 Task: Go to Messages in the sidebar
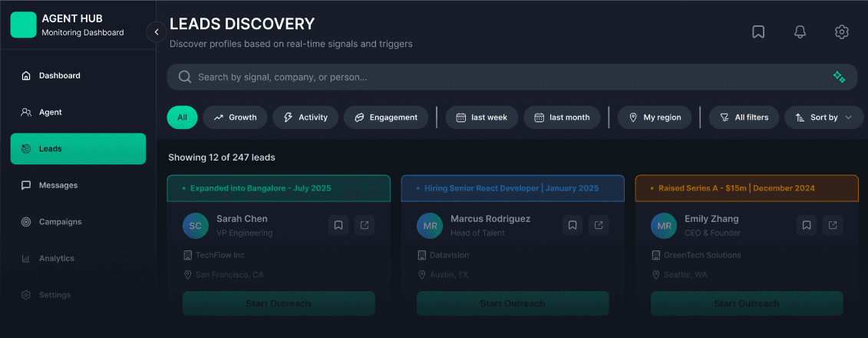point(58,185)
